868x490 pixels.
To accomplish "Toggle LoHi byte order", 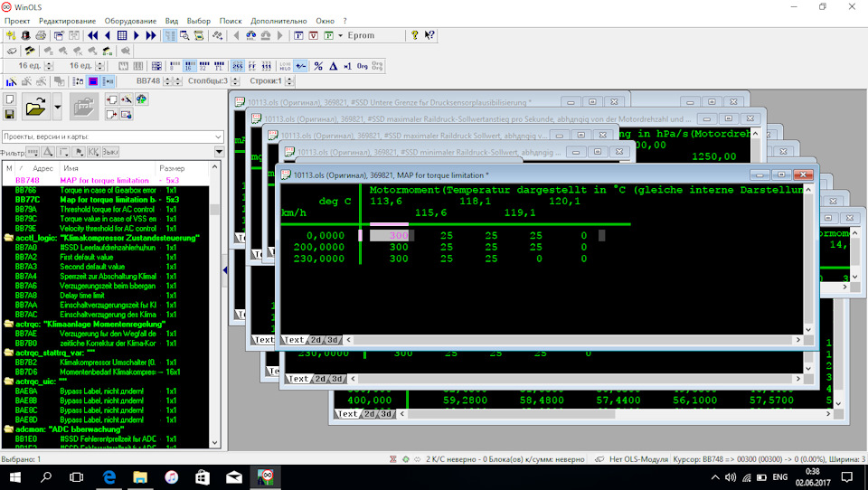I will pyautogui.click(x=285, y=66).
